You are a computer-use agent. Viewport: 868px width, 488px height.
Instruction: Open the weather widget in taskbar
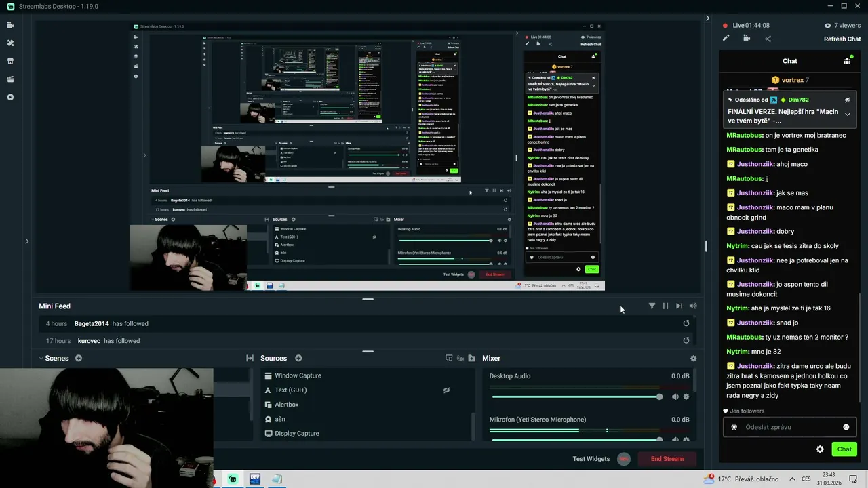741,479
